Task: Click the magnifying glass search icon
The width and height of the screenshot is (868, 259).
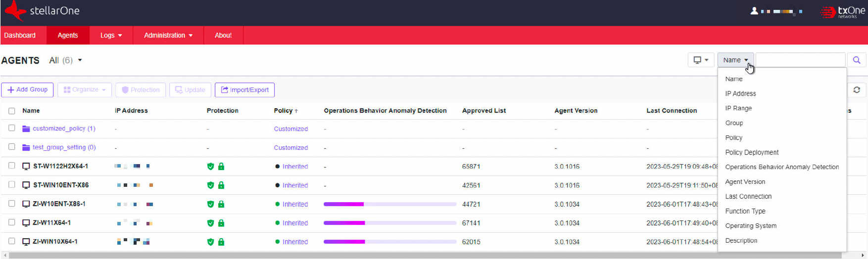Action: click(857, 60)
